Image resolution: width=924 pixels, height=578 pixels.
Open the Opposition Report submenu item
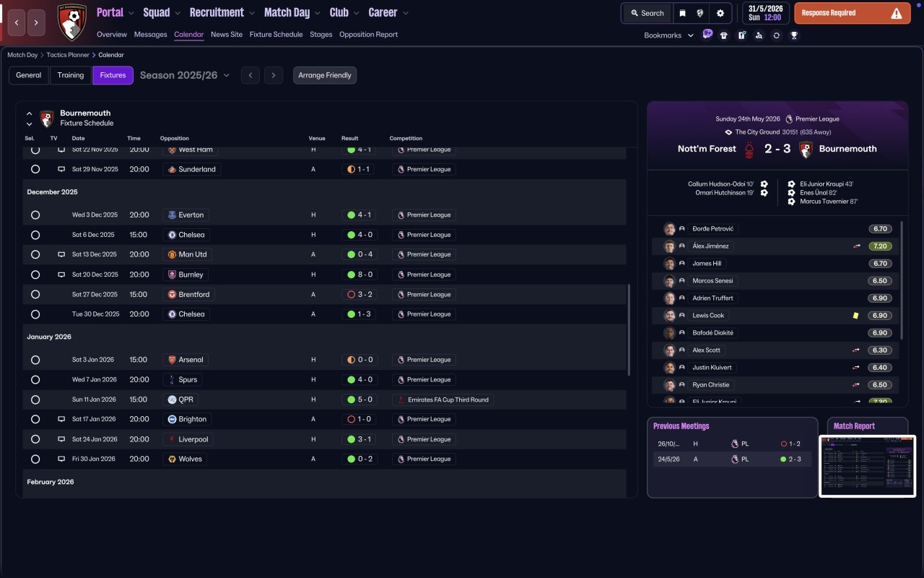368,35
